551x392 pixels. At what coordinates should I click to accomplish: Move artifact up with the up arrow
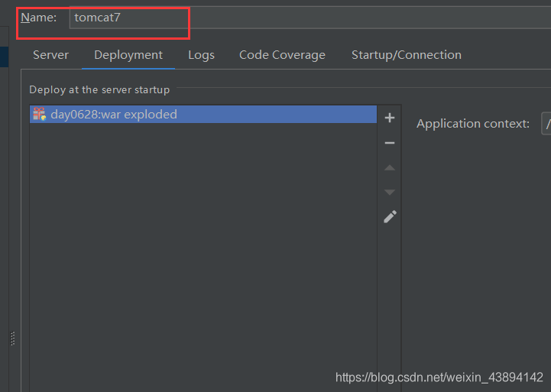(390, 167)
